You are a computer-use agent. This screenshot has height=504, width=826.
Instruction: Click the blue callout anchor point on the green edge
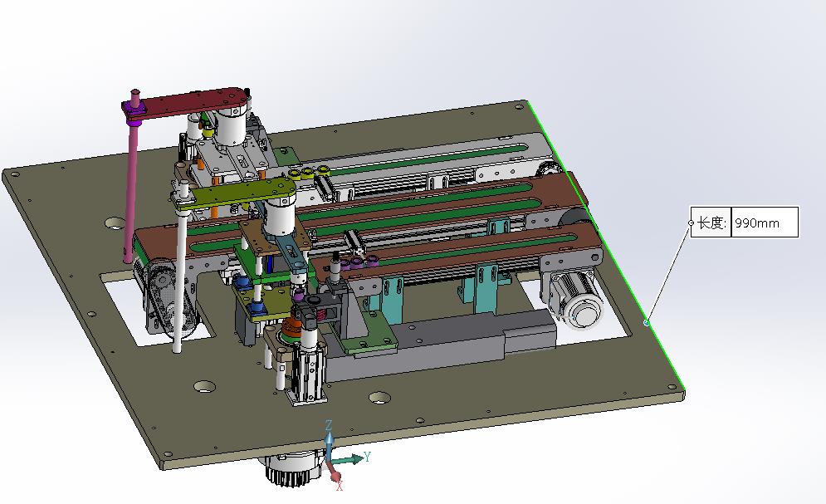tap(647, 322)
